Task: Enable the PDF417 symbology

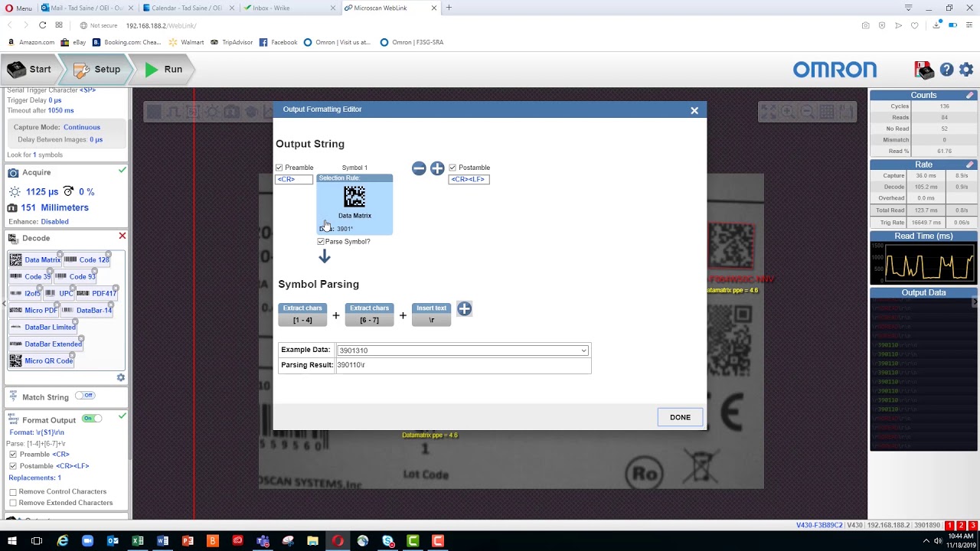Action: (x=96, y=294)
